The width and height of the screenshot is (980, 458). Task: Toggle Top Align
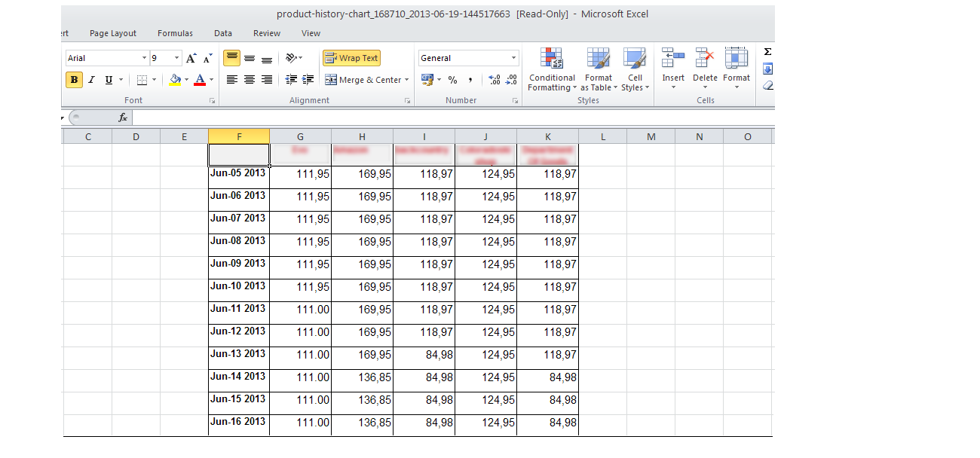coord(232,58)
